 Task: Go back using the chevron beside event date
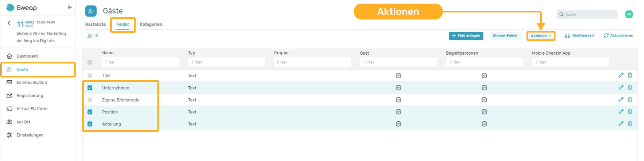pos(9,23)
